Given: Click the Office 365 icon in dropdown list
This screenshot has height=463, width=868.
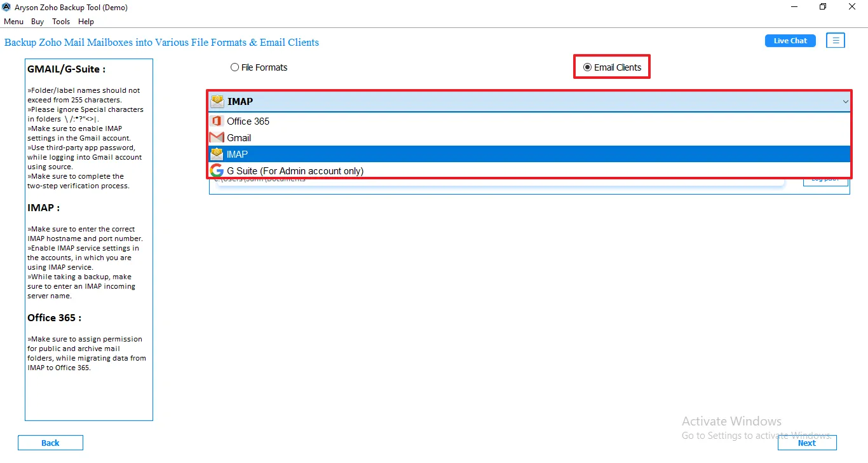Looking at the screenshot, I should click(x=217, y=121).
